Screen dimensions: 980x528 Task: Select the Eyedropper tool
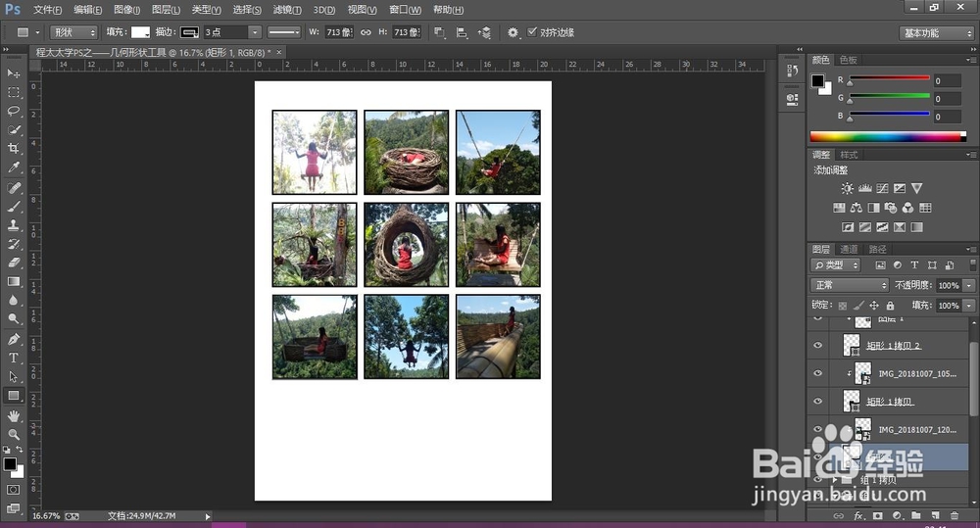(x=13, y=168)
